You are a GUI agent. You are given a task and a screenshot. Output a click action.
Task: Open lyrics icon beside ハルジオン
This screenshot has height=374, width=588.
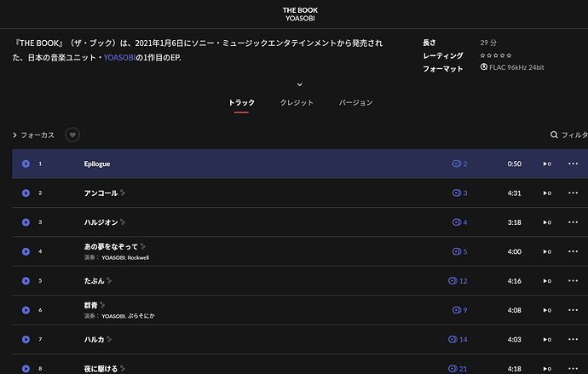[123, 222]
